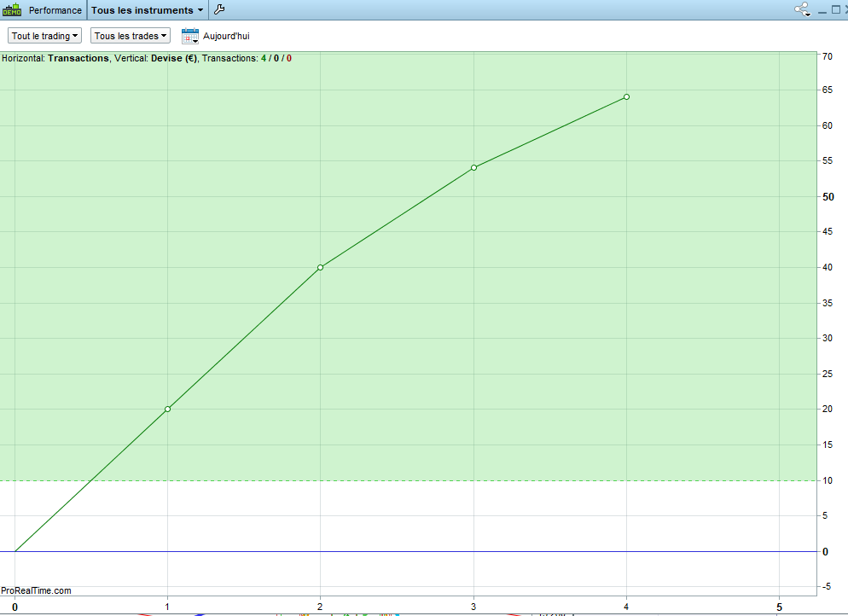This screenshot has width=848, height=616.
Task: Open the wrench settings icon
Action: (x=219, y=9)
